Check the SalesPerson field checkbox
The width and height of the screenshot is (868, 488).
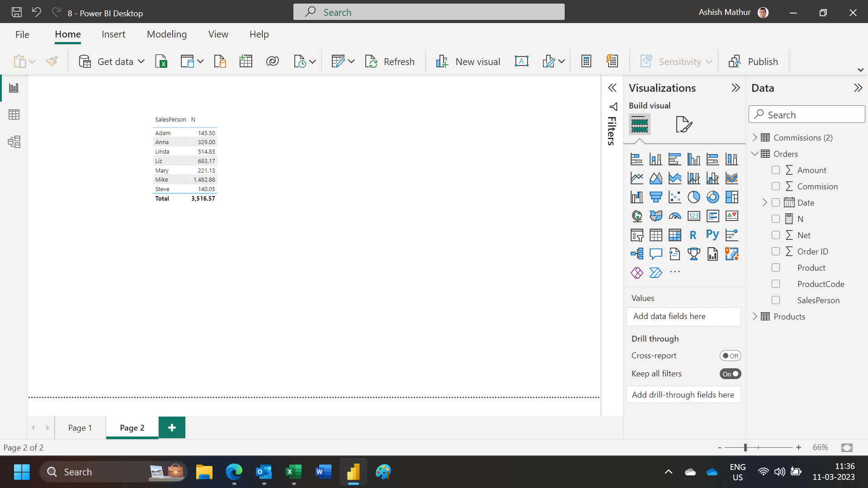[776, 300]
